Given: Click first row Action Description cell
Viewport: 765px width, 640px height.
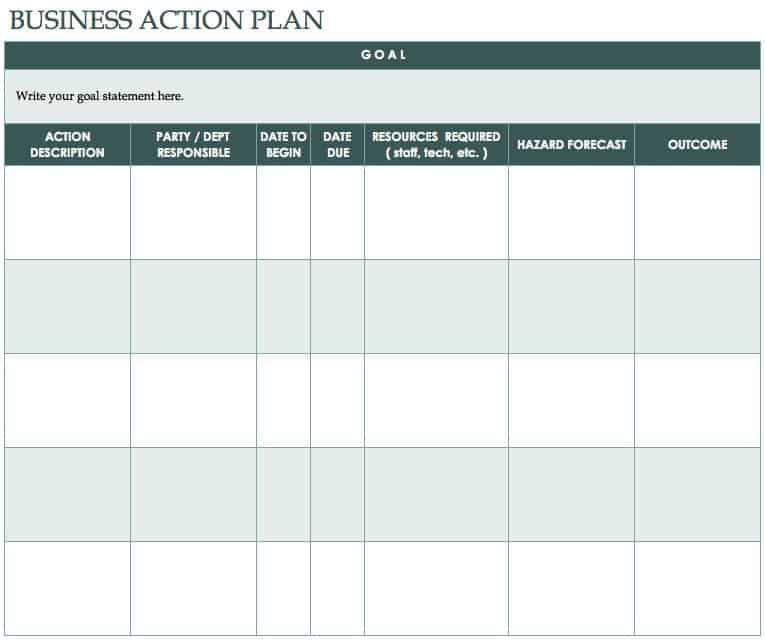Looking at the screenshot, I should [67, 212].
